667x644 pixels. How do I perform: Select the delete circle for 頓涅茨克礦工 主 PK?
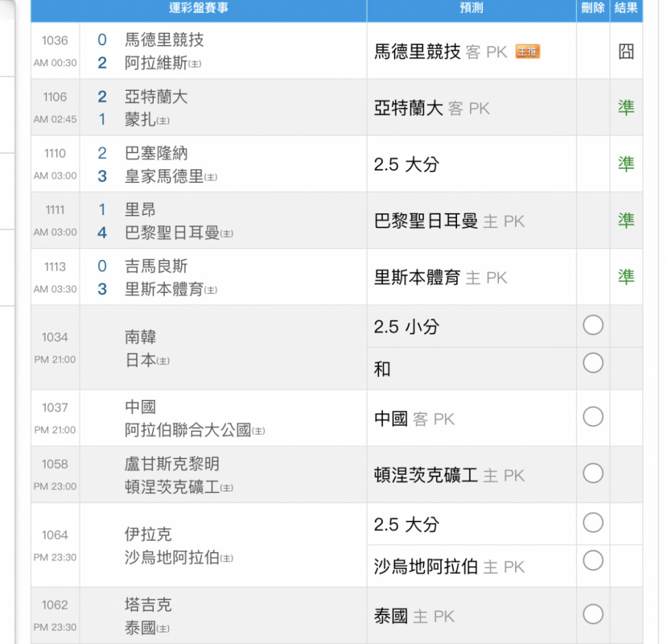click(593, 473)
